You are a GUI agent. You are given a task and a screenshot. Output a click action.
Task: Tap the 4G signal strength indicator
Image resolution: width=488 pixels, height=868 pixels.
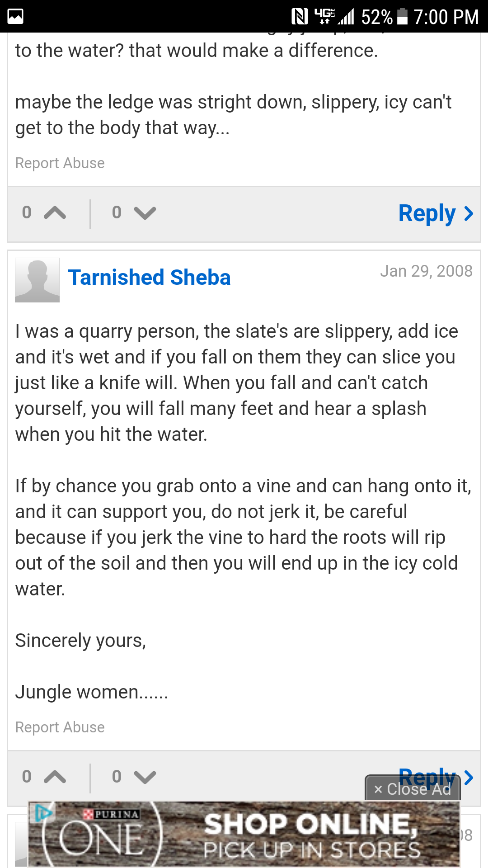(335, 17)
